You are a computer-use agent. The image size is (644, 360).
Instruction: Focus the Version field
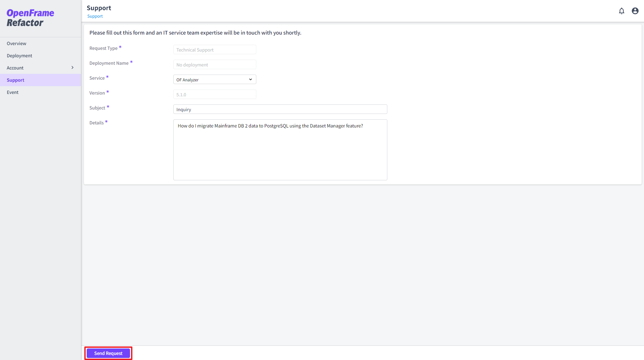click(214, 94)
